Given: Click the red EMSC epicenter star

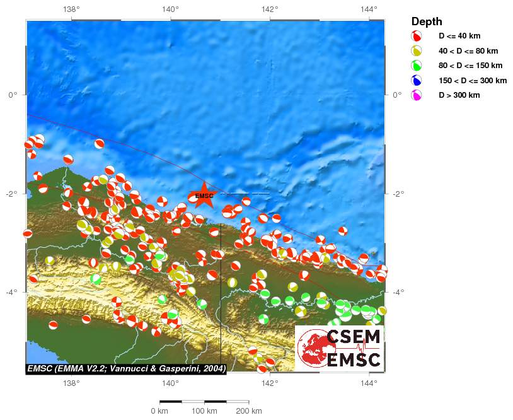Looking at the screenshot, I should pyautogui.click(x=204, y=195).
